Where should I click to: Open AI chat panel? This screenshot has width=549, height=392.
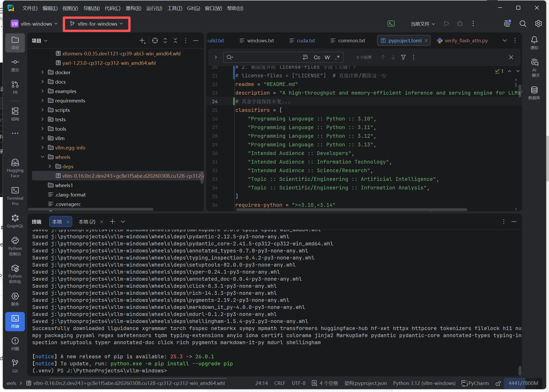534,67
